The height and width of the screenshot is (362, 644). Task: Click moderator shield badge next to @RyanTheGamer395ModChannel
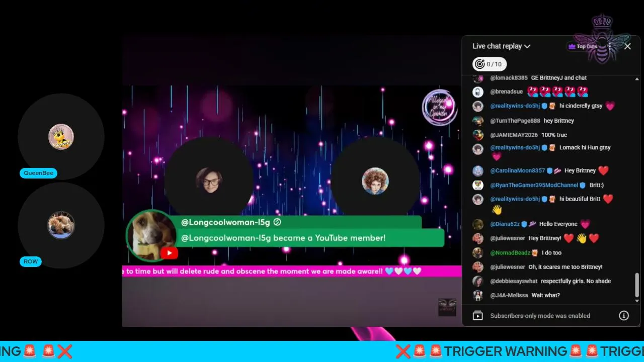coord(583,185)
